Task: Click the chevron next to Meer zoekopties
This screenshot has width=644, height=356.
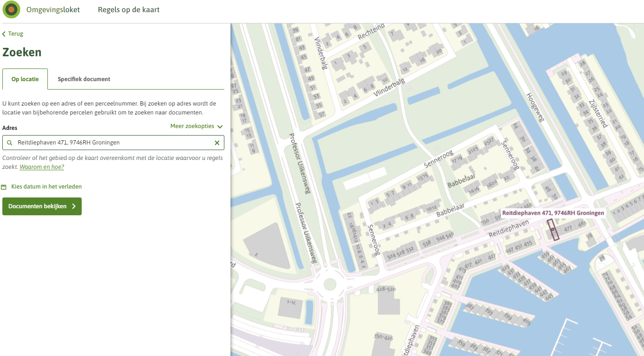Action: click(220, 127)
